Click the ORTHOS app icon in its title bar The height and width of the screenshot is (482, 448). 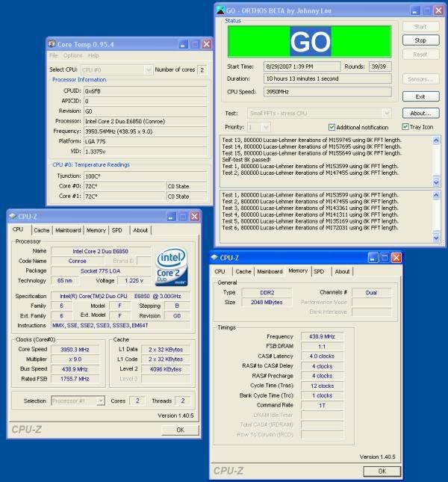coord(221,9)
